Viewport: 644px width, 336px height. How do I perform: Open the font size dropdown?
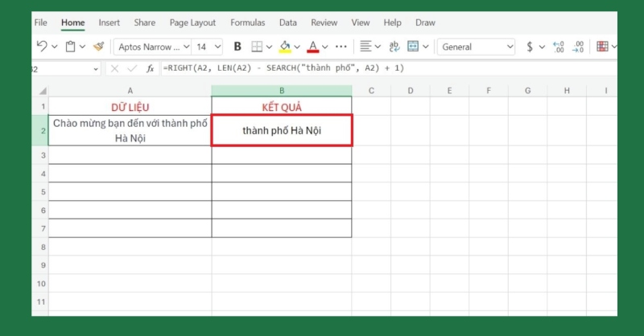tap(208, 47)
